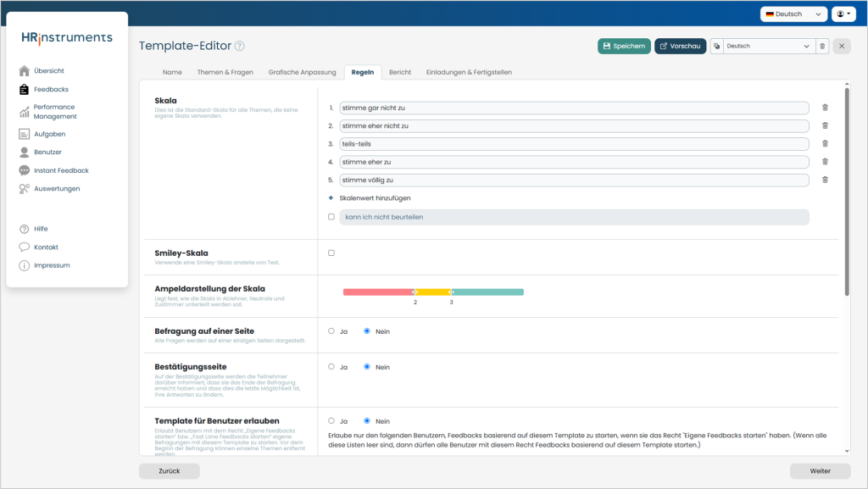Select Nein for Bestätigungsseite

tap(367, 367)
